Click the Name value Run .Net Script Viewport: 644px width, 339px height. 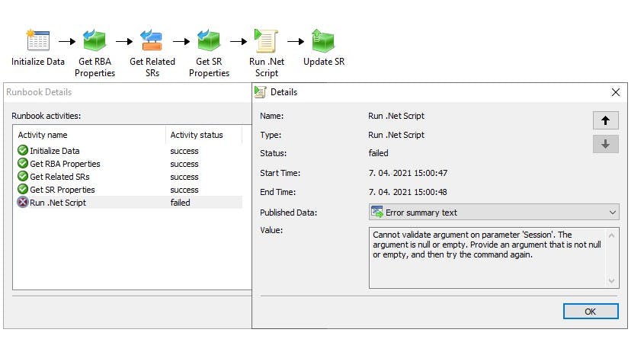pos(396,116)
